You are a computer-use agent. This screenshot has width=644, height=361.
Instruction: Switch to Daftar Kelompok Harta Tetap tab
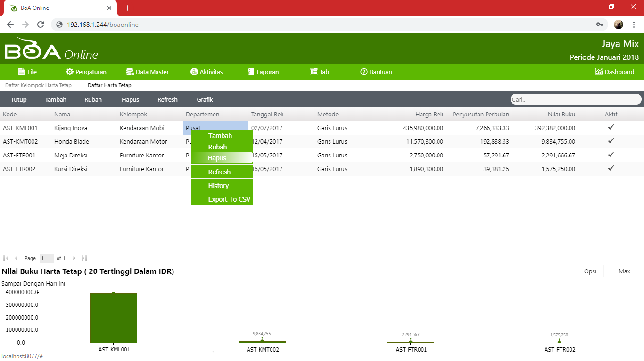click(38, 85)
